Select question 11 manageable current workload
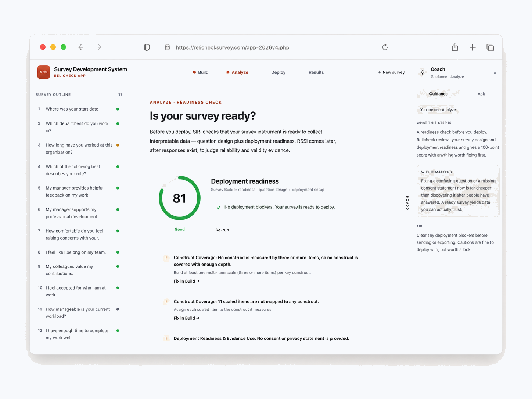This screenshot has height=399, width=532. [x=79, y=313]
